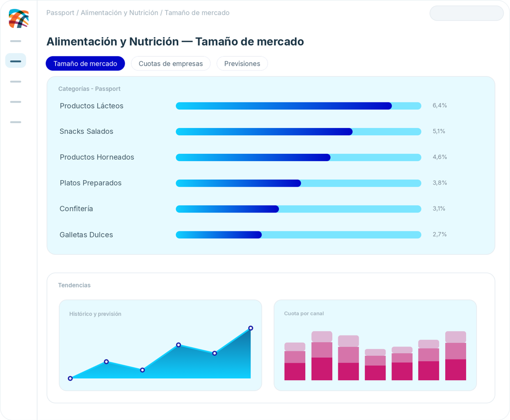Select the 3,8% value
510x420 pixels.
pos(440,183)
